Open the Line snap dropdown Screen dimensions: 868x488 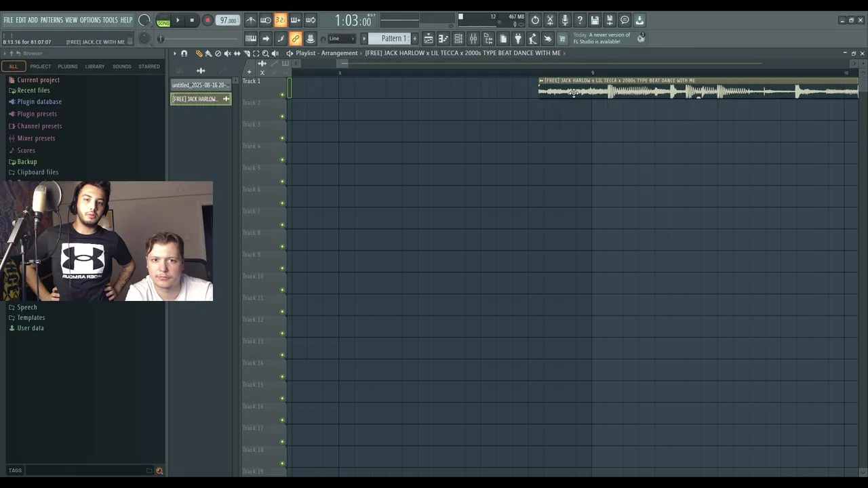(x=342, y=39)
